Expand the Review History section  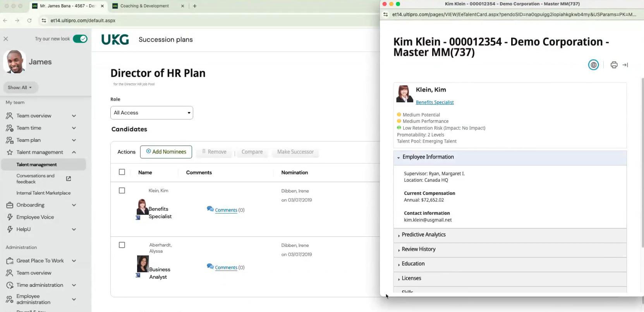pos(418,249)
